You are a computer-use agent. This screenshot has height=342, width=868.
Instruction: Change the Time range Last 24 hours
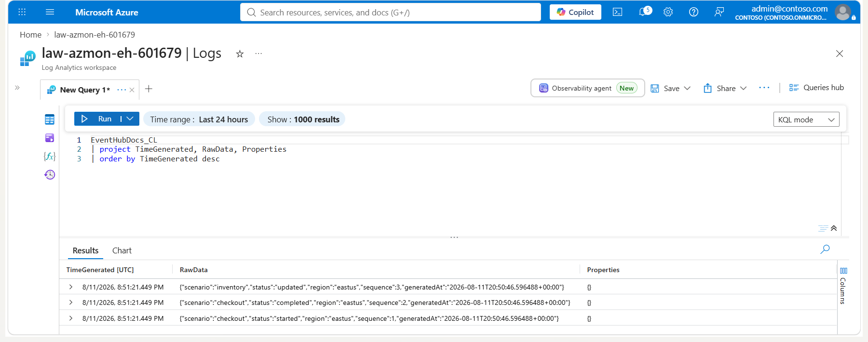(x=199, y=119)
